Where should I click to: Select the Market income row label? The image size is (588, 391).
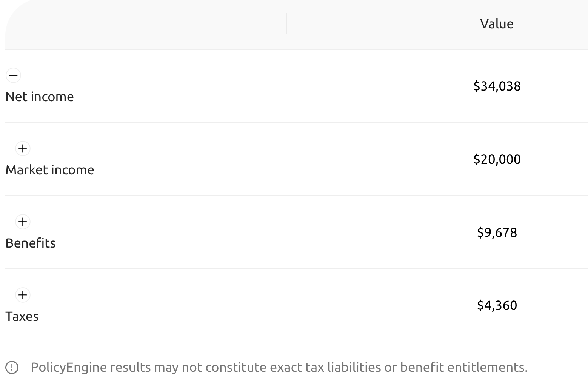point(50,170)
